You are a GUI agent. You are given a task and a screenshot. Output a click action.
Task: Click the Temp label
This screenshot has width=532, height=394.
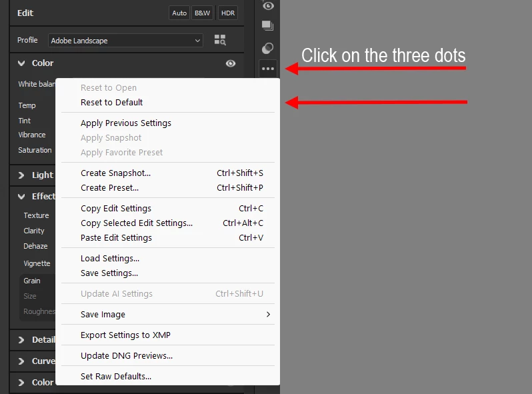point(27,105)
